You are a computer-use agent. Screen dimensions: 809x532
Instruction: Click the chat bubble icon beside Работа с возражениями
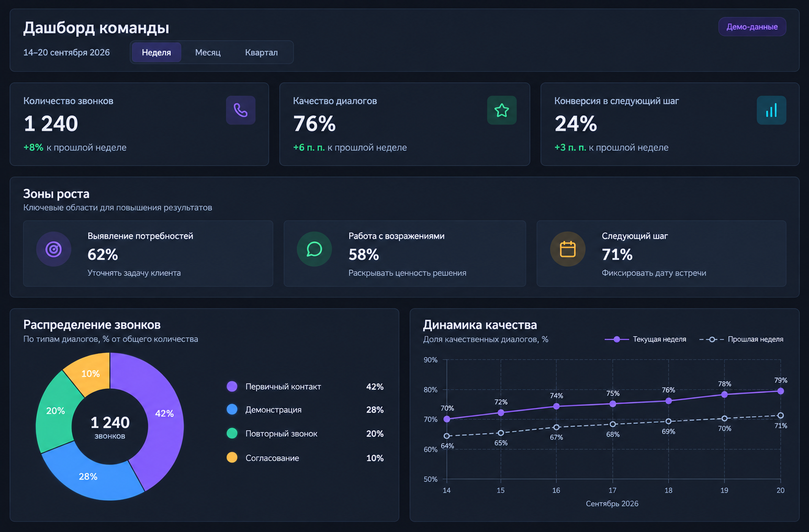(314, 249)
